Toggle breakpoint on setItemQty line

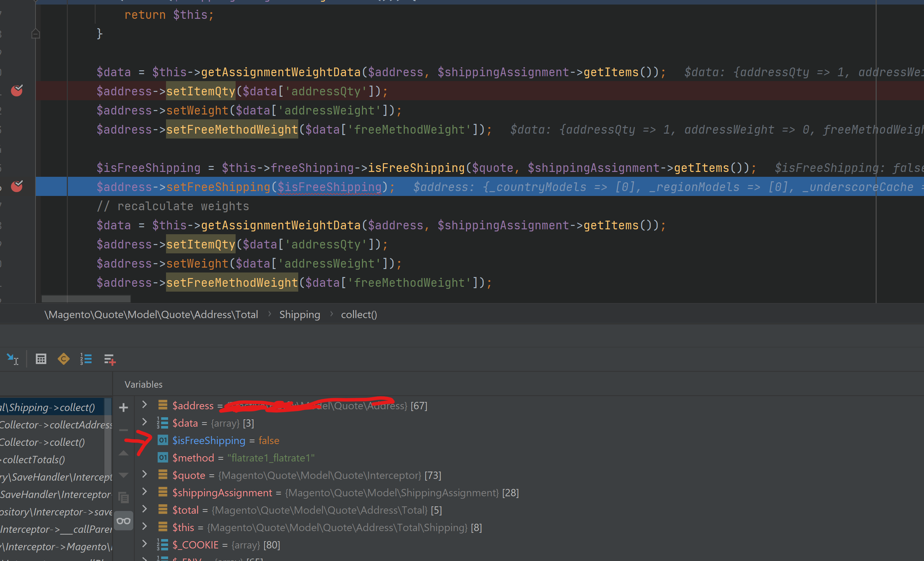[17, 91]
